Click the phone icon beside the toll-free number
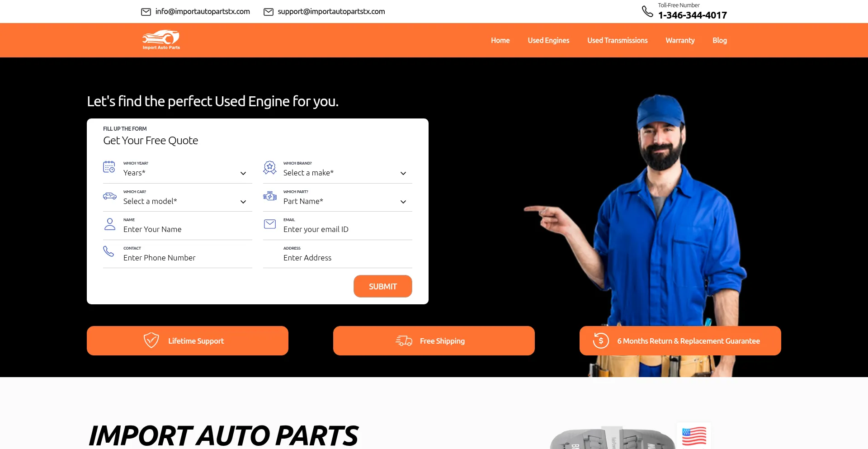This screenshot has height=449, width=868. pyautogui.click(x=647, y=11)
